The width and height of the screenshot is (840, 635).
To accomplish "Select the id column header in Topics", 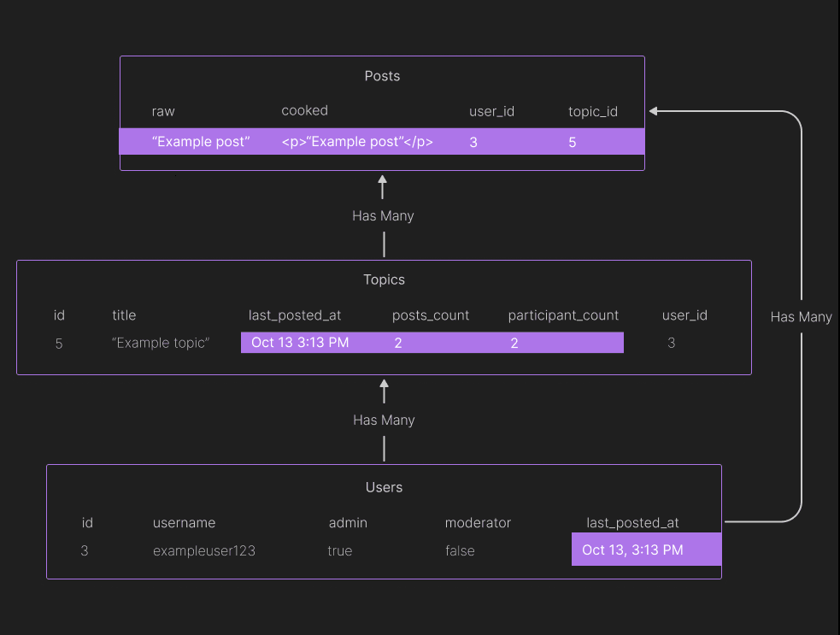I will tap(59, 315).
